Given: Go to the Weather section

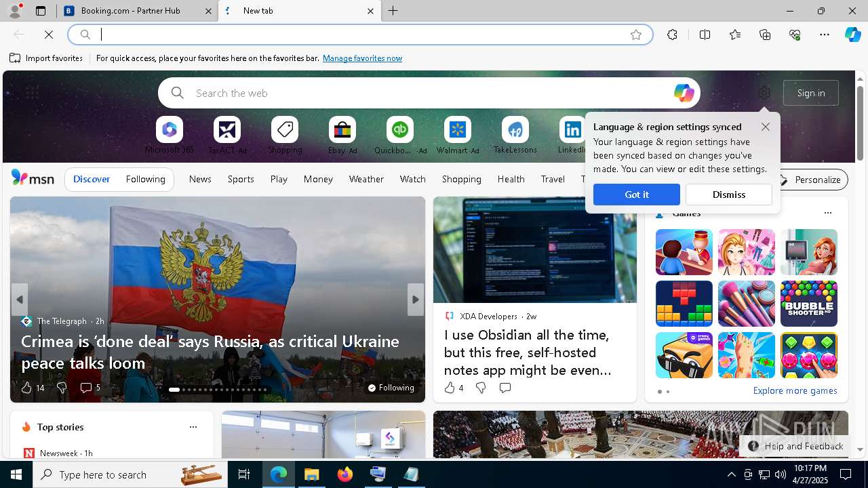Looking at the screenshot, I should 366,179.
